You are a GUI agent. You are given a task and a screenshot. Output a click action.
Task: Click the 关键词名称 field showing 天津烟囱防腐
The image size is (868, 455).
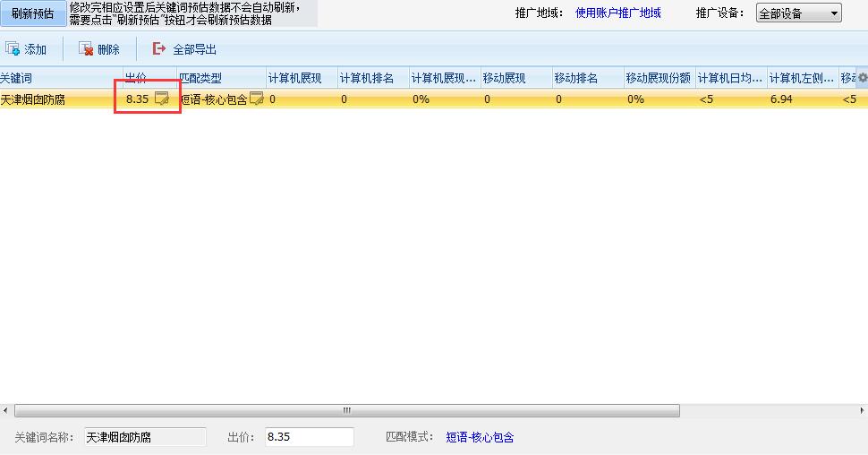(144, 437)
